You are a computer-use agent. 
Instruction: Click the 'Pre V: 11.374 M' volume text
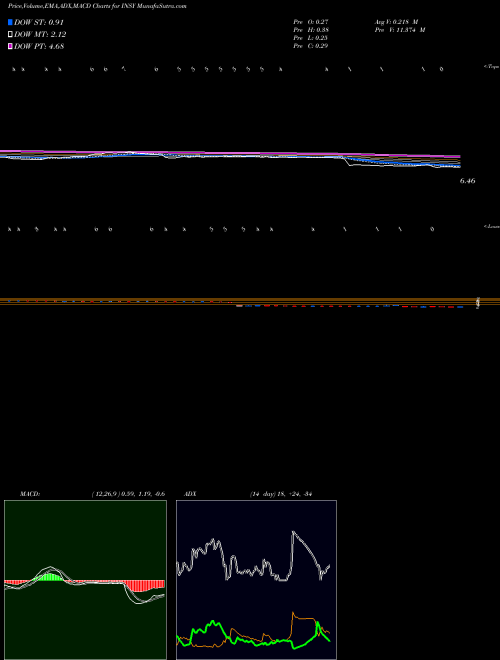coord(400,30)
